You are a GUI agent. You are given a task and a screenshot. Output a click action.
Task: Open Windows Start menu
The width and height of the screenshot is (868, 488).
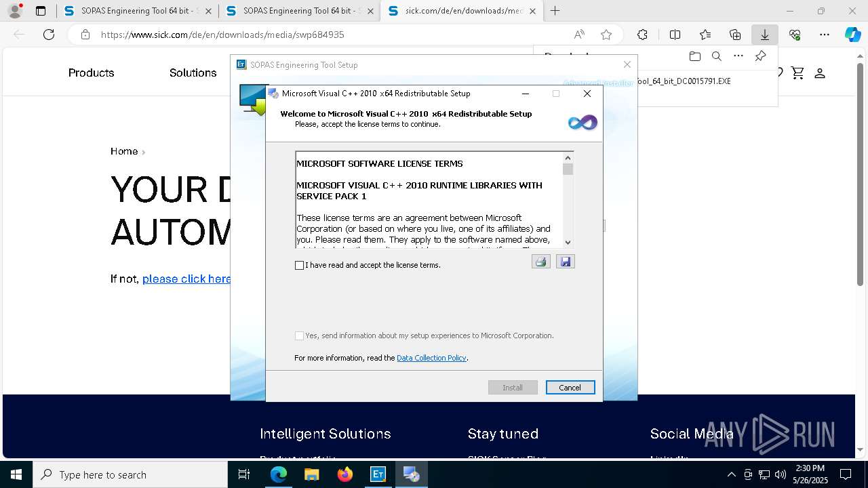click(16, 474)
